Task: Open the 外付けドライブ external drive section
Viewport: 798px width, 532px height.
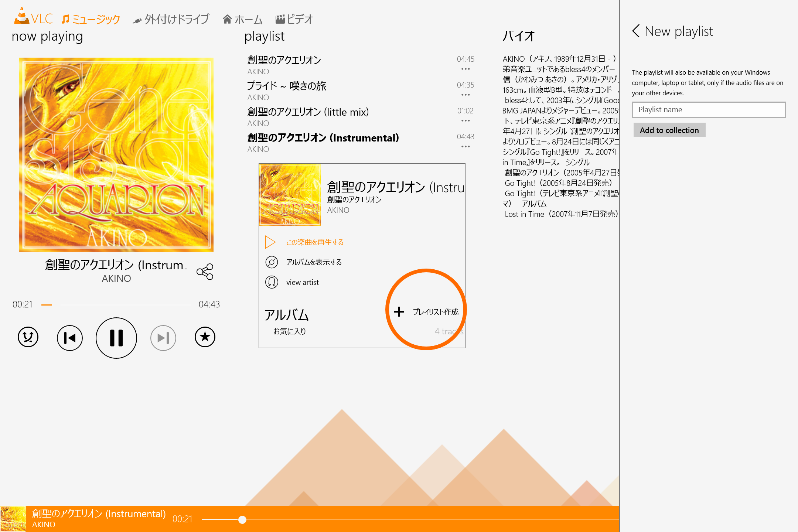Action: point(172,19)
